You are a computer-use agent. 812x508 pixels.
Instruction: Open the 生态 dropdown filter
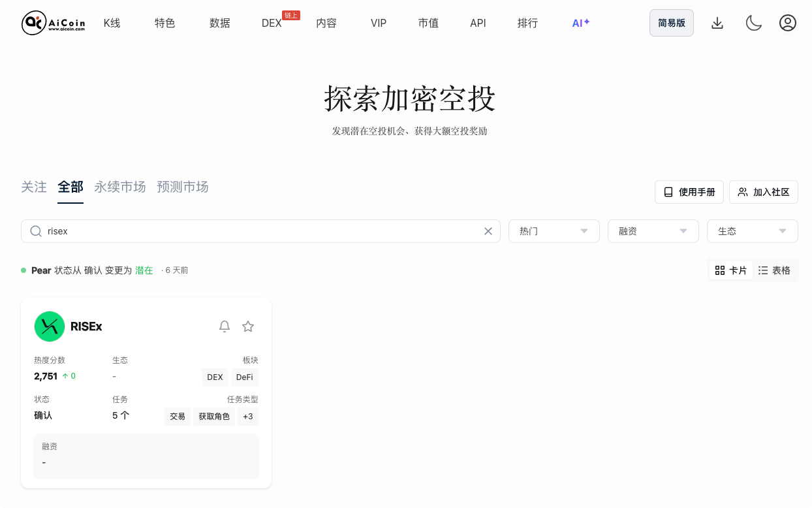pyautogui.click(x=753, y=231)
